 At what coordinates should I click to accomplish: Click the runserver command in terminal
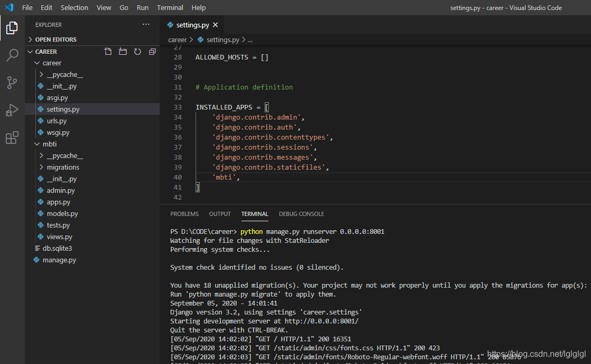coord(313,231)
